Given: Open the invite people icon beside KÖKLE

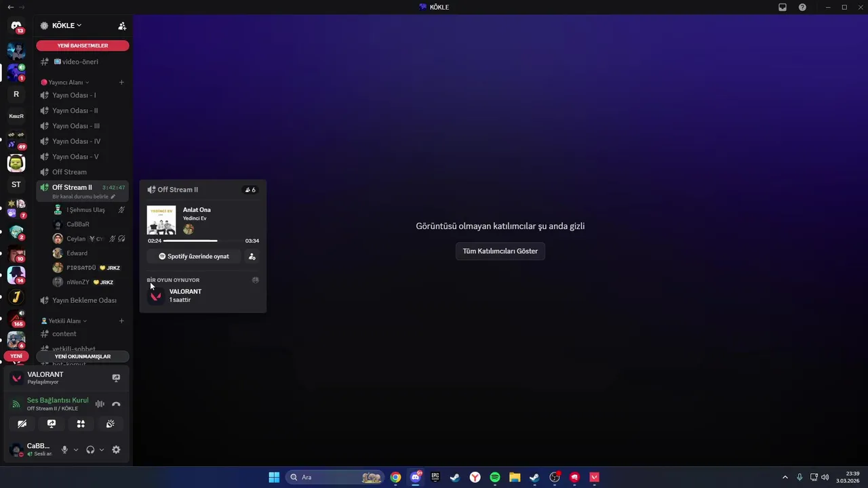Looking at the screenshot, I should [122, 26].
